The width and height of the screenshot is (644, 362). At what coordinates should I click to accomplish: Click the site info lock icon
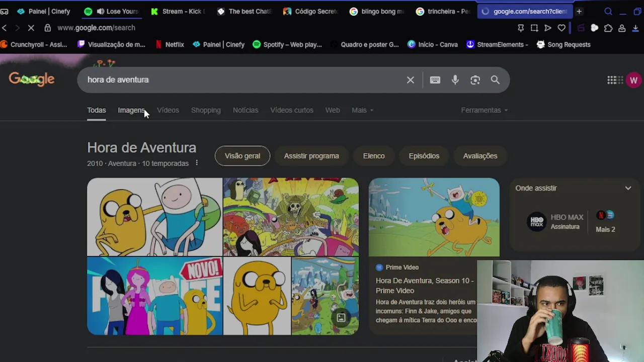47,28
